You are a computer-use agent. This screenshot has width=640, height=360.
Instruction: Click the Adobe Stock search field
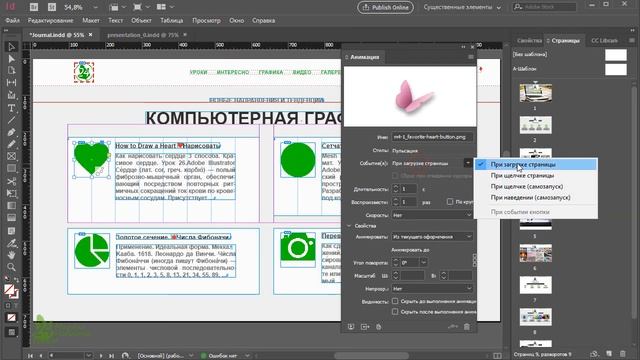tap(545, 7)
